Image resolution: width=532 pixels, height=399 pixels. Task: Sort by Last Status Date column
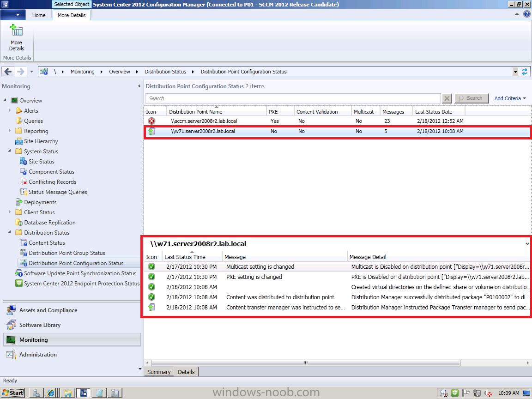click(439, 112)
